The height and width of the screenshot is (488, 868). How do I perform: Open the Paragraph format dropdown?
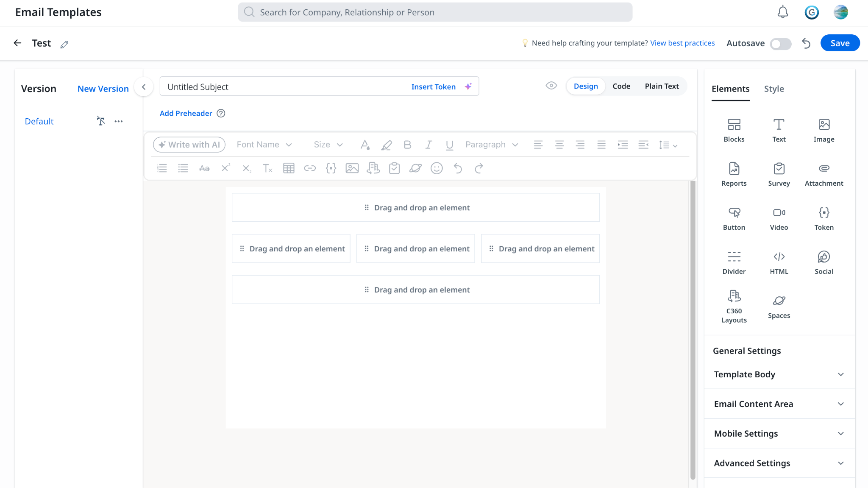point(492,145)
